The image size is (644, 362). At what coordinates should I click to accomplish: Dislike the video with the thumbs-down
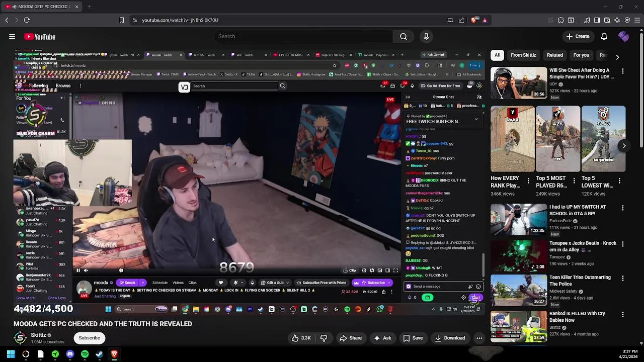click(x=324, y=338)
